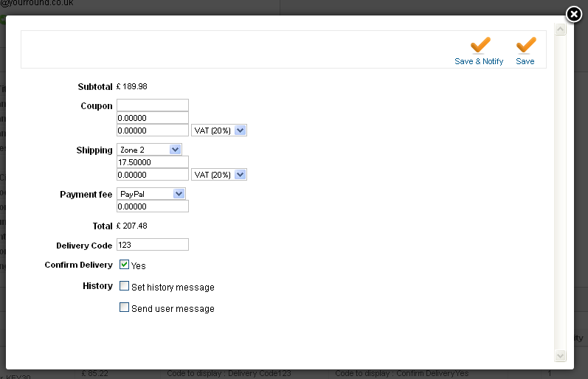Click the Save checkmark icon
Viewport: 588px width, 379px height.
click(x=525, y=45)
